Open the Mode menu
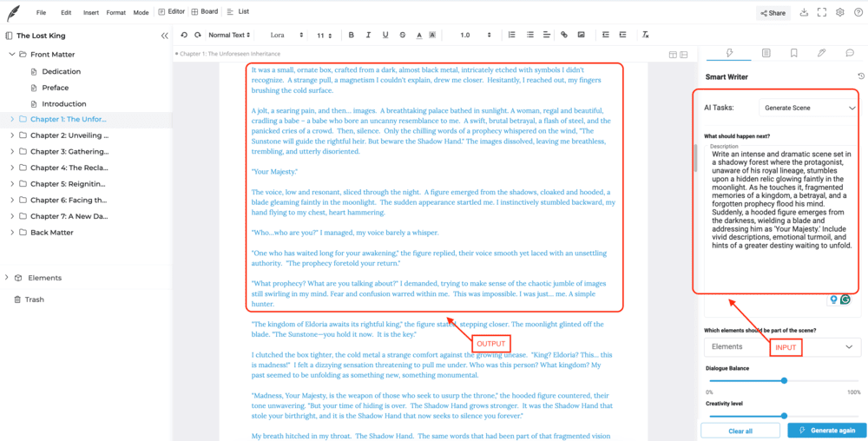This screenshot has height=441, width=868. (141, 12)
